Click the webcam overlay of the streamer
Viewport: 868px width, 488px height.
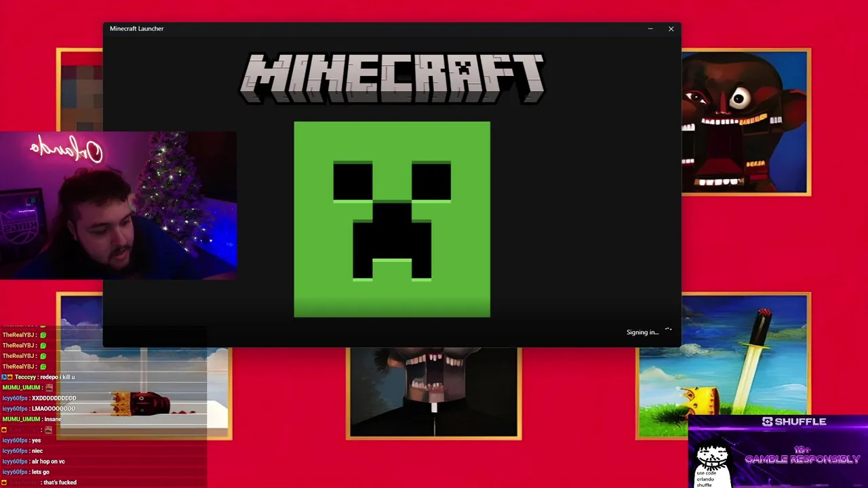click(x=119, y=205)
